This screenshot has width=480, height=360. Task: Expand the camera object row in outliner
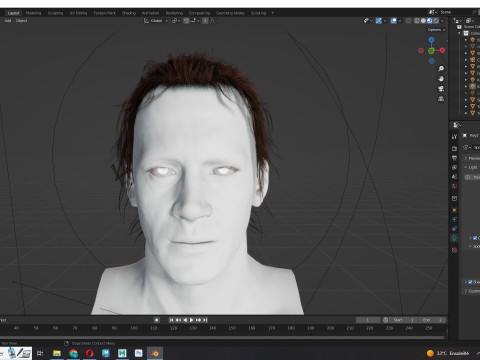pos(466,60)
